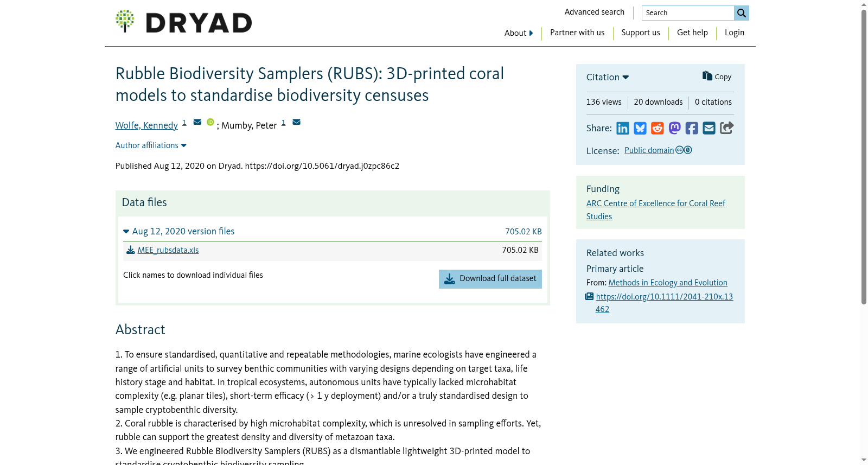868x465 pixels.
Task: Collapse Aug 12, 2020 version files
Action: 179,231
